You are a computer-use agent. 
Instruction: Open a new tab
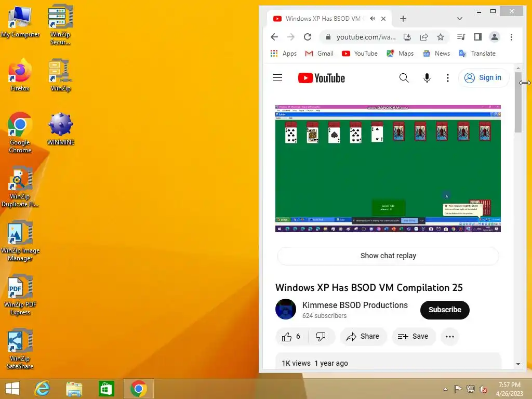[403, 19]
